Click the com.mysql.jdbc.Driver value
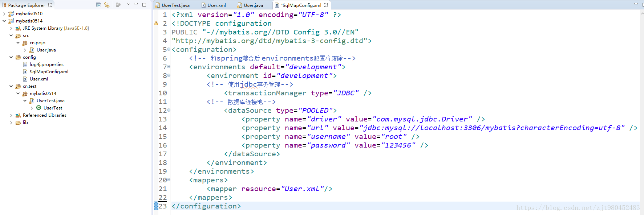The height and width of the screenshot is (215, 644). [422, 119]
